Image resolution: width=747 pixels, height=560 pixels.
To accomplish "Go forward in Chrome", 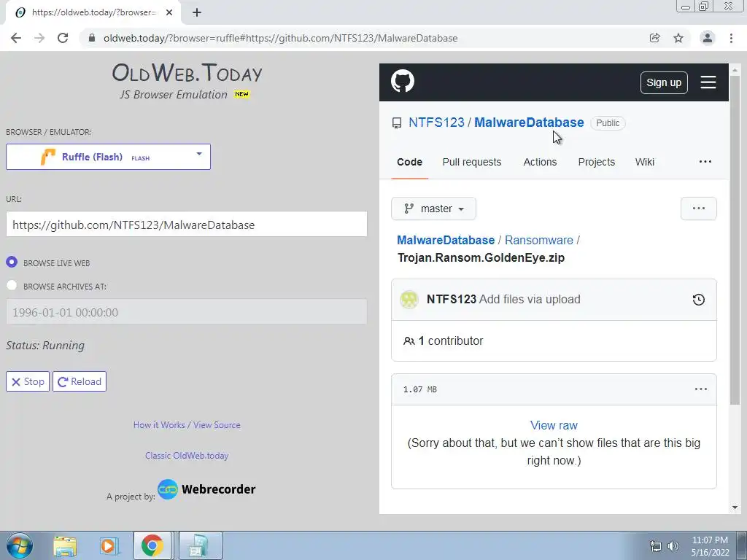I will tap(39, 38).
